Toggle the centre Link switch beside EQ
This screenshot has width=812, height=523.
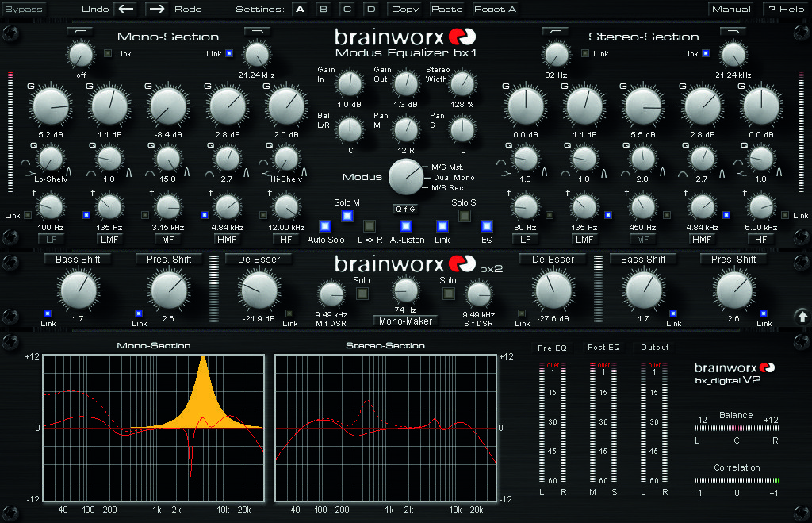[x=442, y=226]
